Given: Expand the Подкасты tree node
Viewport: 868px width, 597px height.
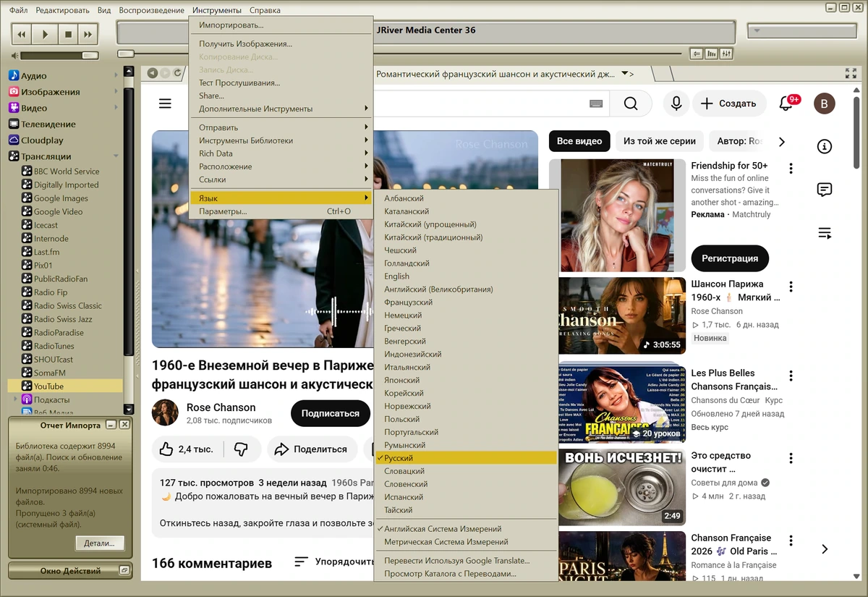Looking at the screenshot, I should tap(16, 399).
